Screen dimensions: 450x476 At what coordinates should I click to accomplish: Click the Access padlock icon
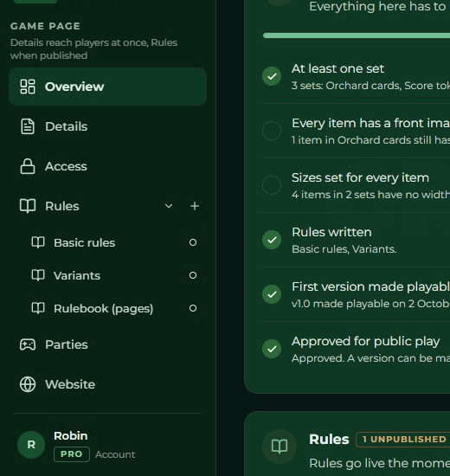(x=28, y=166)
